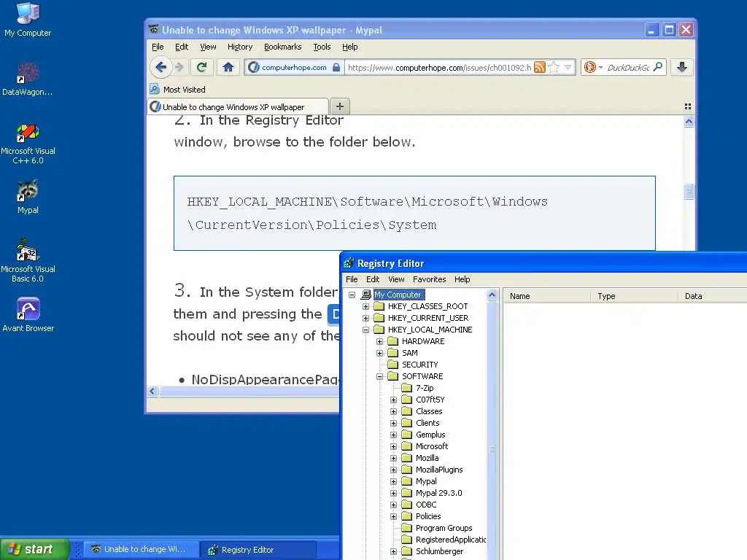This screenshot has height=560, width=747.
Task: Open Registry Editor Edit menu
Action: (x=373, y=279)
